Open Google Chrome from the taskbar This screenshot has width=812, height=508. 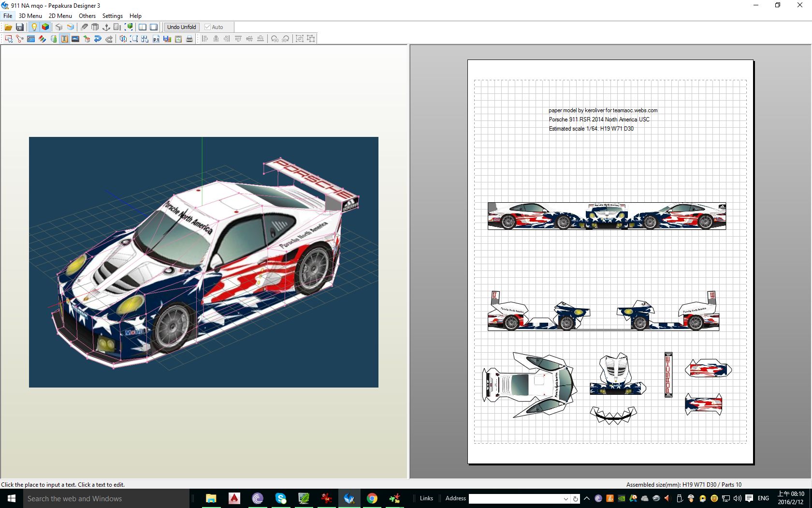click(x=372, y=498)
